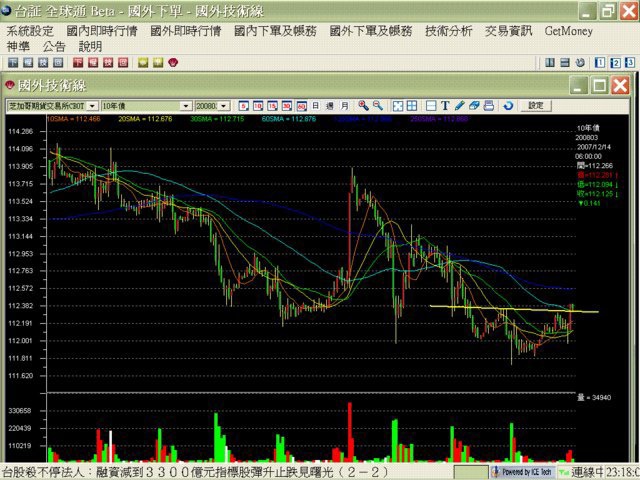Switch chart to daily (日) period
The height and width of the screenshot is (480, 640).
click(316, 106)
